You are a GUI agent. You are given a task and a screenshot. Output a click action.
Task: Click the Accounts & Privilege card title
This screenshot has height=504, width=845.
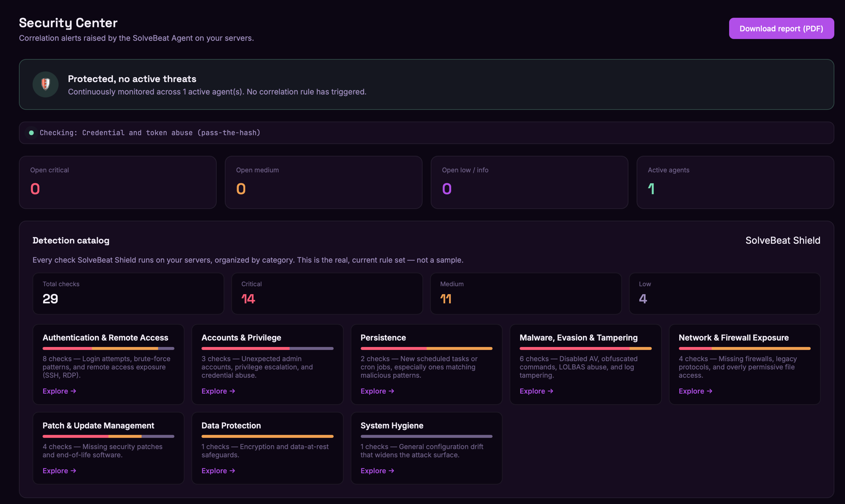241,338
